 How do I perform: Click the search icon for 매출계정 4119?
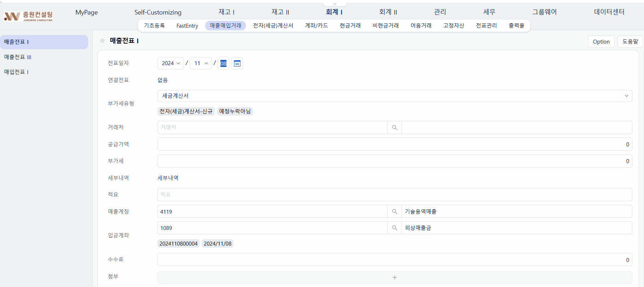[x=395, y=212]
